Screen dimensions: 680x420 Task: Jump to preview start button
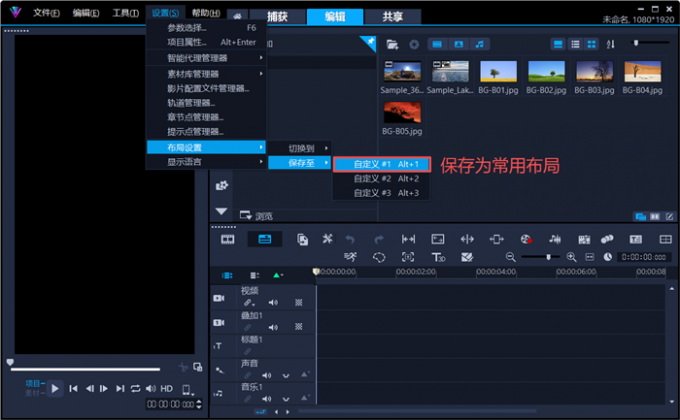pos(73,388)
